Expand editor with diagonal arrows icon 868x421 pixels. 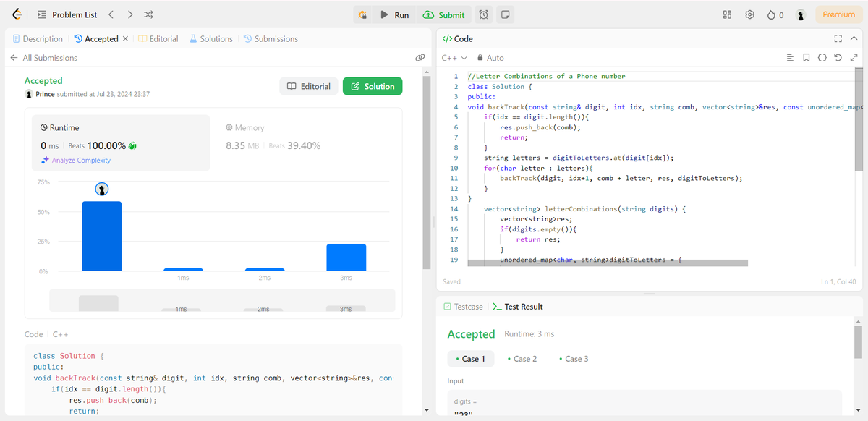(x=854, y=58)
